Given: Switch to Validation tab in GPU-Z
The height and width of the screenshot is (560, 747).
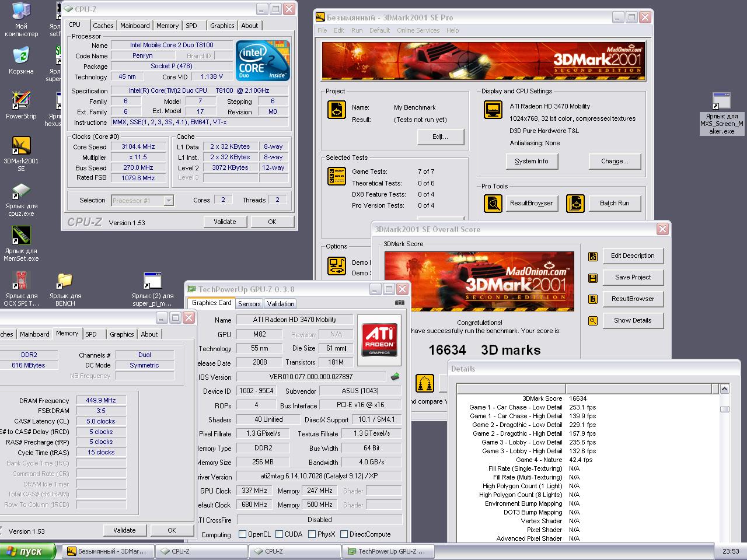Looking at the screenshot, I should [x=281, y=304].
